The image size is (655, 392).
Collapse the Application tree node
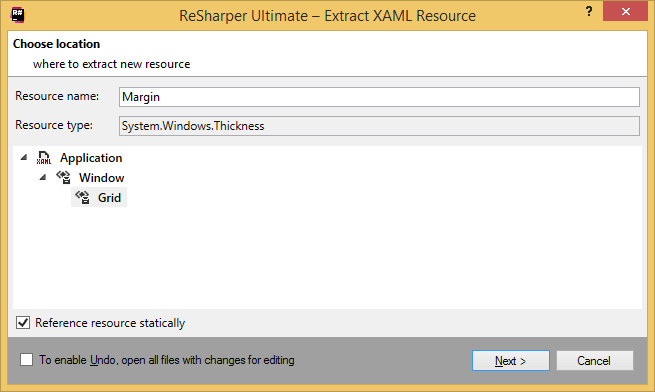pos(24,158)
